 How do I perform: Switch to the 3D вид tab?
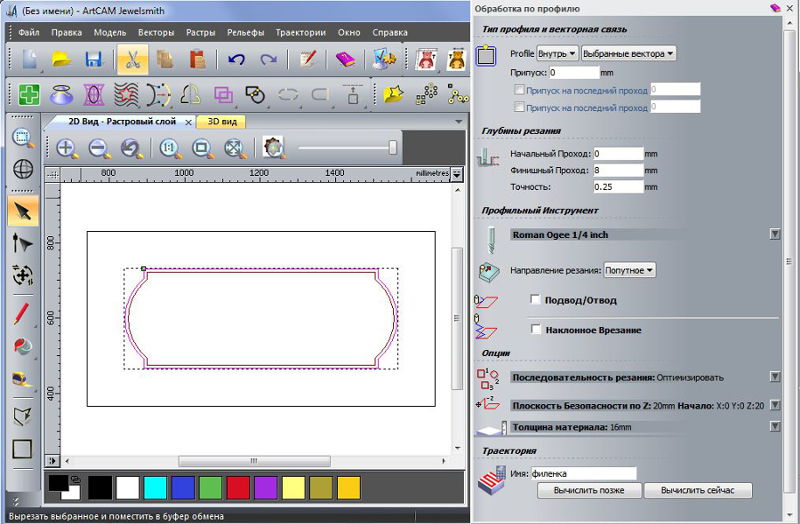pyautogui.click(x=221, y=121)
